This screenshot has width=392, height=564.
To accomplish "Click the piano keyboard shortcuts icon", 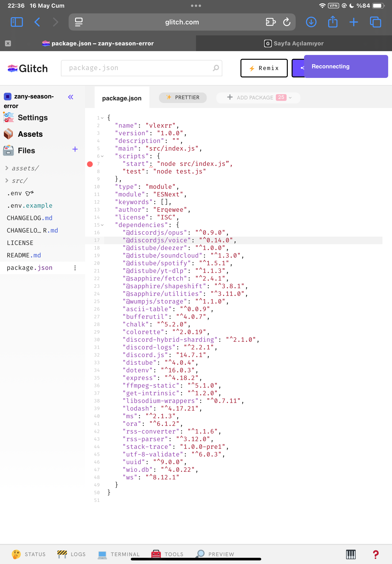I will point(351,554).
